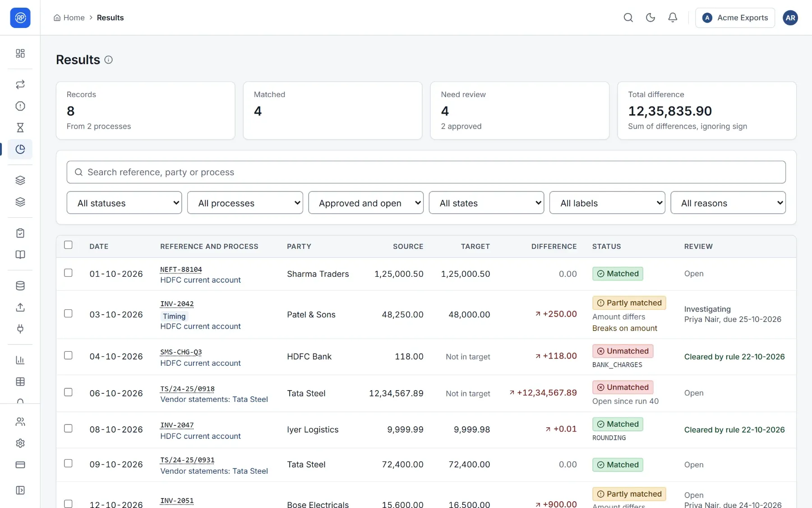Image resolution: width=812 pixels, height=508 pixels.
Task: Select the SMS-CHG-Q3 row checkbox
Action: pos(68,355)
